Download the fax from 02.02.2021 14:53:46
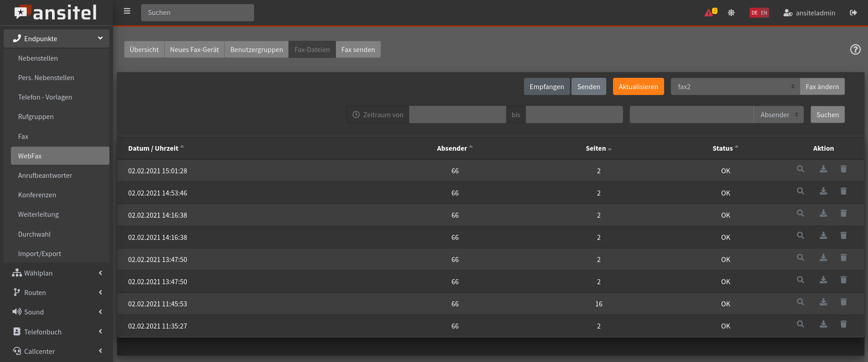This screenshot has width=868, height=362. point(823,191)
